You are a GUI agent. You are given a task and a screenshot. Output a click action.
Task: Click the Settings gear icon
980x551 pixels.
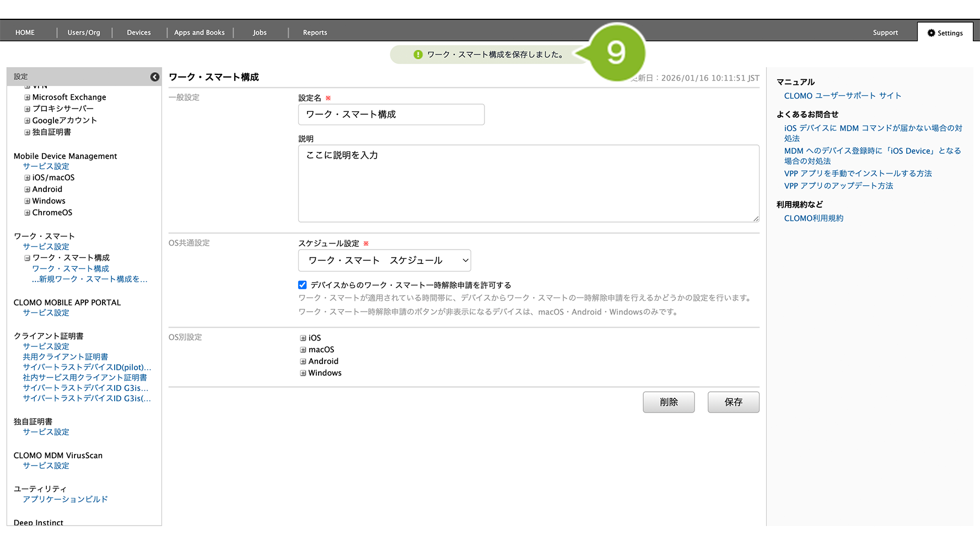click(x=931, y=33)
